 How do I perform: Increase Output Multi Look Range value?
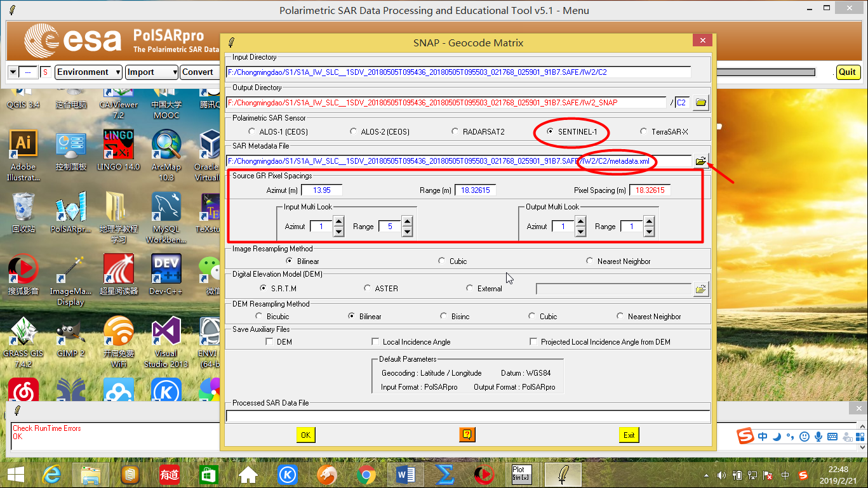pyautogui.click(x=648, y=221)
